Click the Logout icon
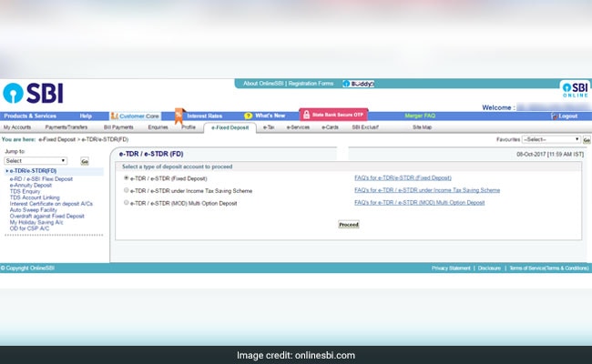 pyautogui.click(x=555, y=116)
